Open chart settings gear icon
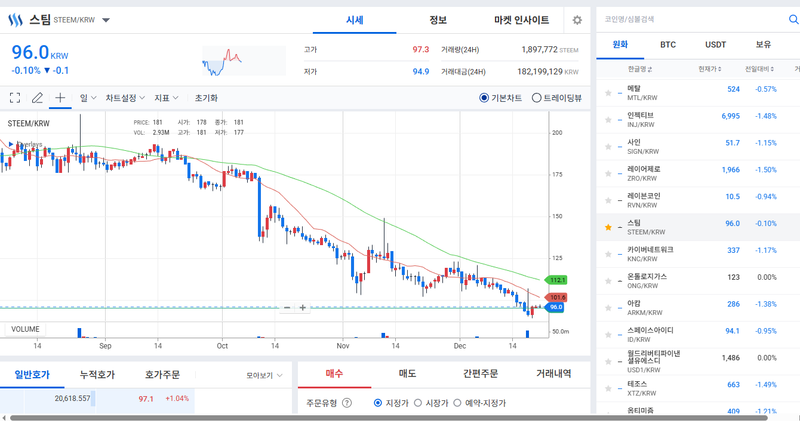The image size is (800, 421). coord(577,20)
